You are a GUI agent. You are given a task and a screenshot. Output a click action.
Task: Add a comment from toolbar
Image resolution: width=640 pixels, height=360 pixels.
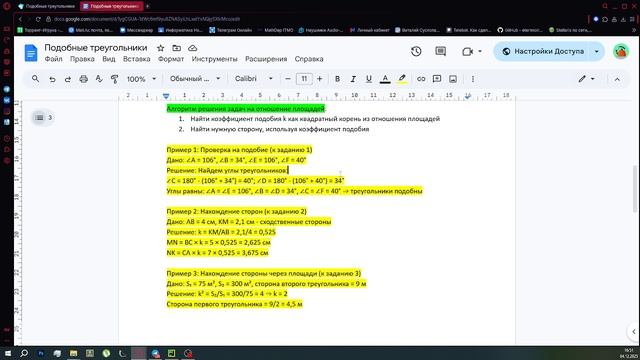pos(437,79)
